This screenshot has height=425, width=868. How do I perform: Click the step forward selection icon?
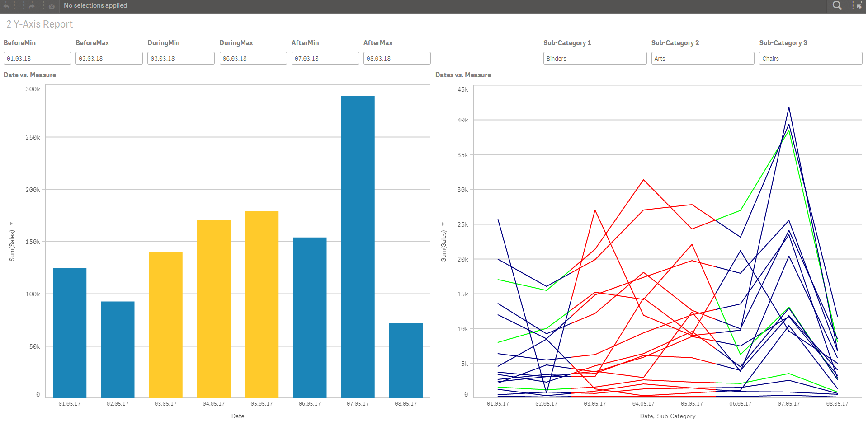pos(29,5)
